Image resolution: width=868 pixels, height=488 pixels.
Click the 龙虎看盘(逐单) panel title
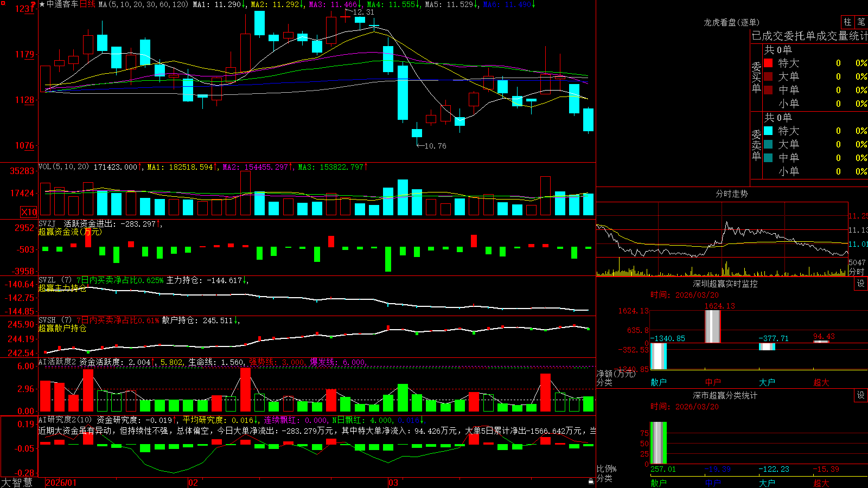click(731, 22)
